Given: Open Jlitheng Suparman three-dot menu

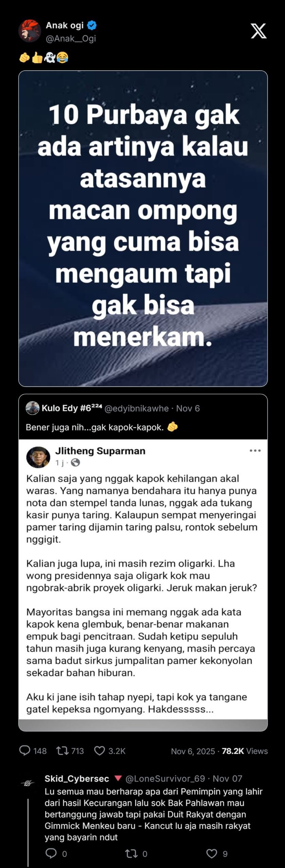Looking at the screenshot, I should coord(255,450).
